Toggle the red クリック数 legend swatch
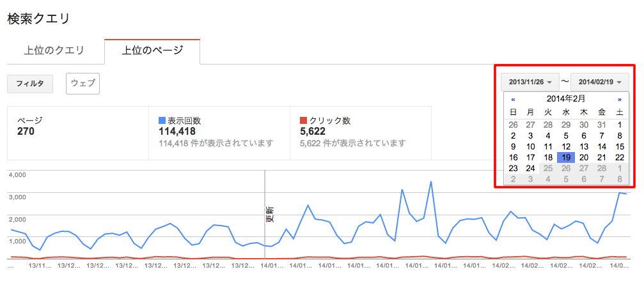The height and width of the screenshot is (283, 644). pyautogui.click(x=304, y=121)
